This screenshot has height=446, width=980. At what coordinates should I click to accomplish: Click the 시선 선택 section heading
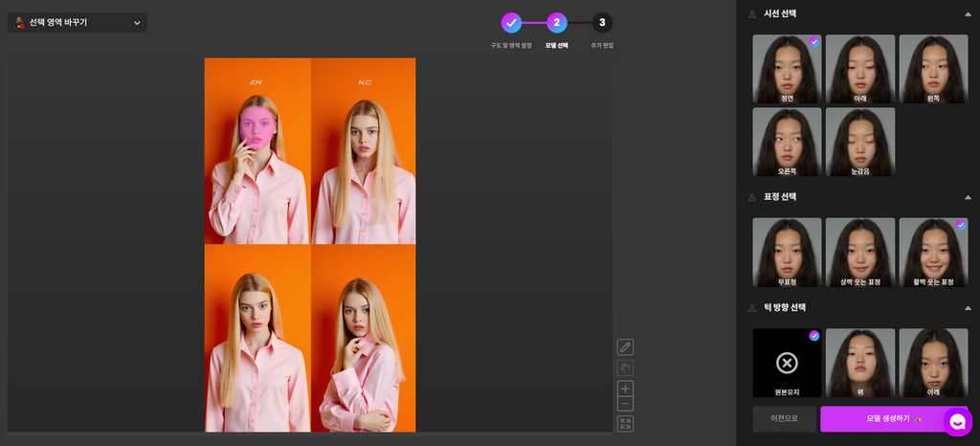[780, 13]
